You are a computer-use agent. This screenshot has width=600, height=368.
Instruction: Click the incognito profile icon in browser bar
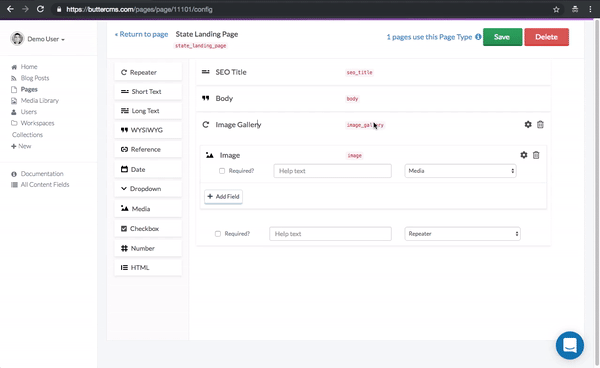(575, 10)
